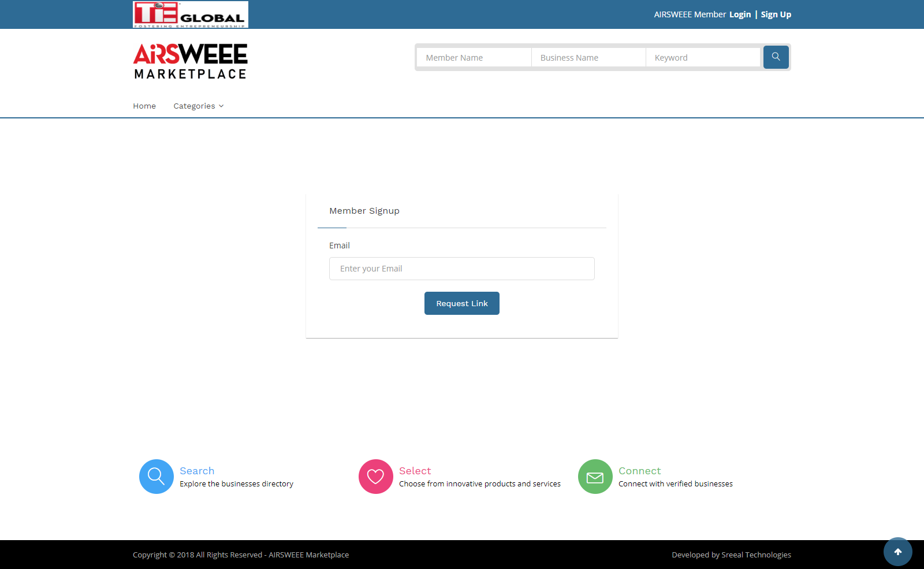The image size is (924, 569).
Task: Click the Connect heading text
Action: pos(639,471)
